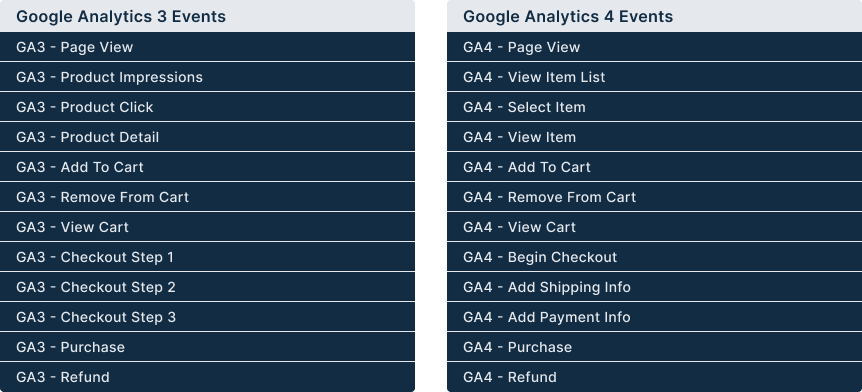Choose GA4 - View Item entry
The width and height of the screenshot is (862, 392).
pyautogui.click(x=654, y=137)
